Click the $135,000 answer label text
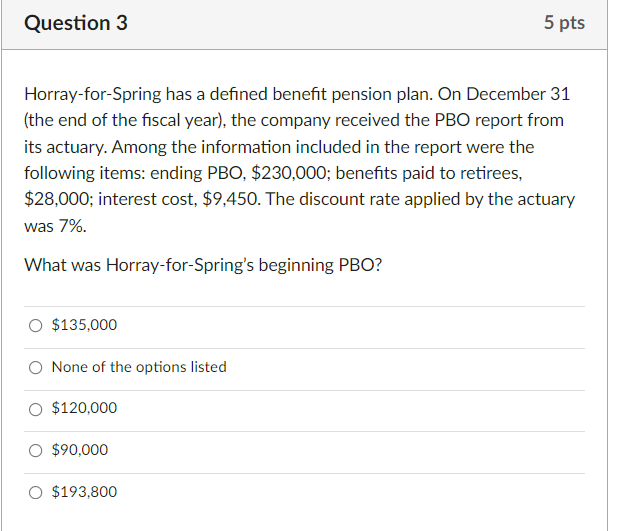This screenshot has width=618, height=531. click(x=84, y=325)
